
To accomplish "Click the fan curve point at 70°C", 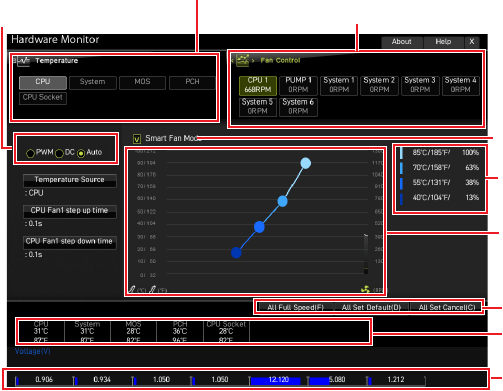I will (282, 201).
